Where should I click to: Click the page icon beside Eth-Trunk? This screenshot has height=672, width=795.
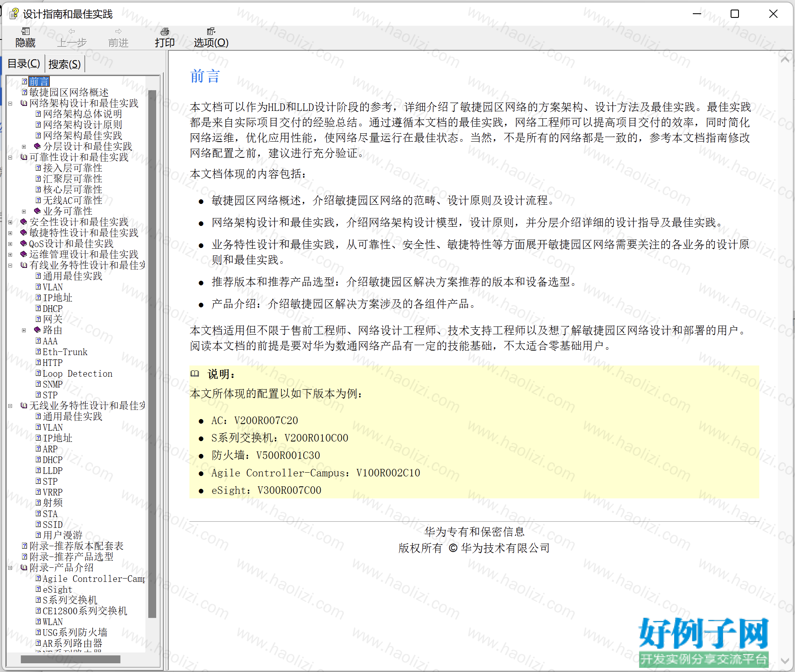pos(38,351)
